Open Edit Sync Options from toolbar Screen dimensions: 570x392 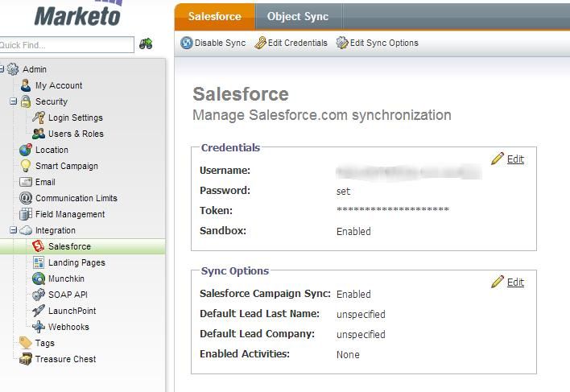(x=378, y=43)
